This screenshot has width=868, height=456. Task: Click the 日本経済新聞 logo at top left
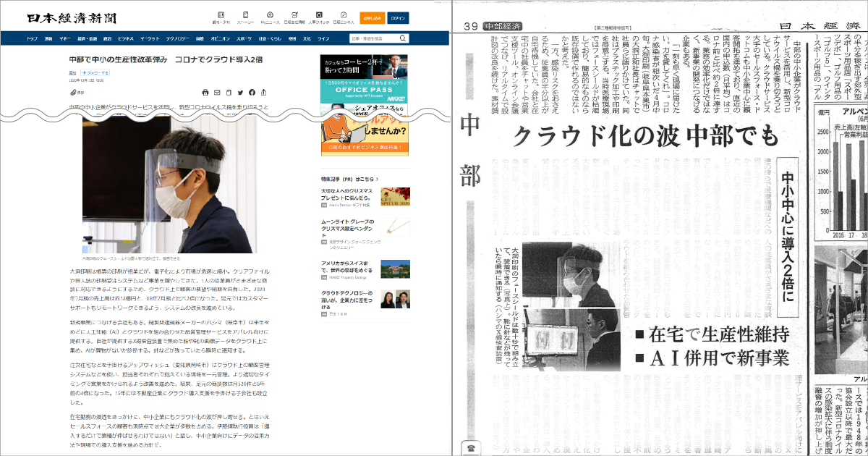pyautogui.click(x=72, y=17)
